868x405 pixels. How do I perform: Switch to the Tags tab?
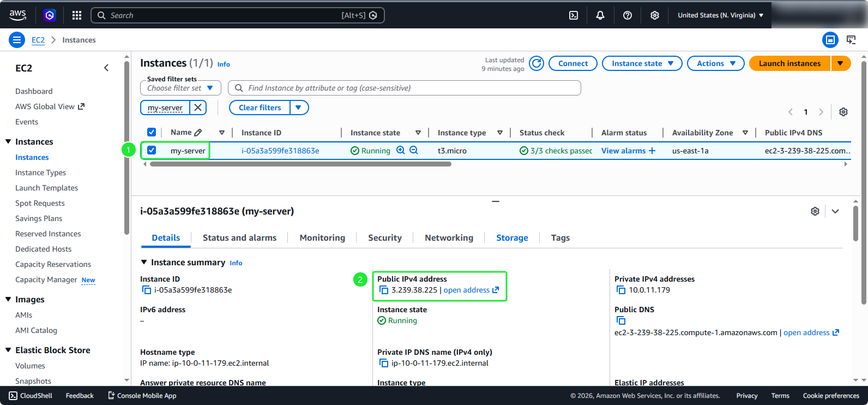click(560, 237)
